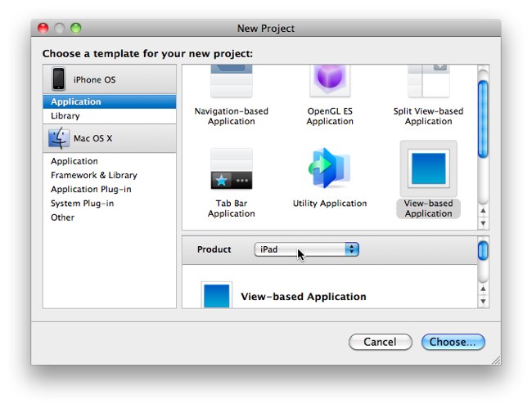
Task: Click the View-based Application description thumbnail
Action: 217,294
